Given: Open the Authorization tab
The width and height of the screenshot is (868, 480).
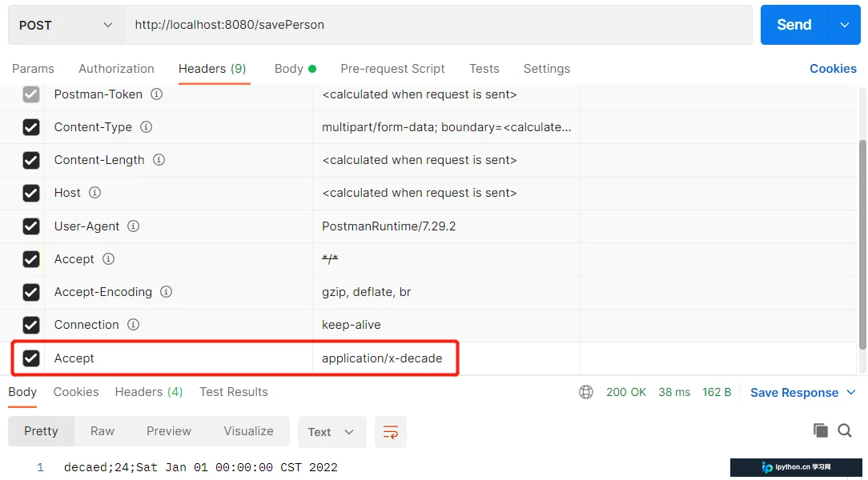Looking at the screenshot, I should pos(116,69).
